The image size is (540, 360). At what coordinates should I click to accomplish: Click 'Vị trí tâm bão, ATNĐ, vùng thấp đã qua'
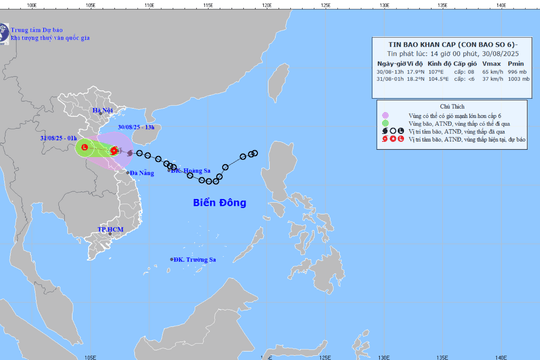[x=457, y=132]
